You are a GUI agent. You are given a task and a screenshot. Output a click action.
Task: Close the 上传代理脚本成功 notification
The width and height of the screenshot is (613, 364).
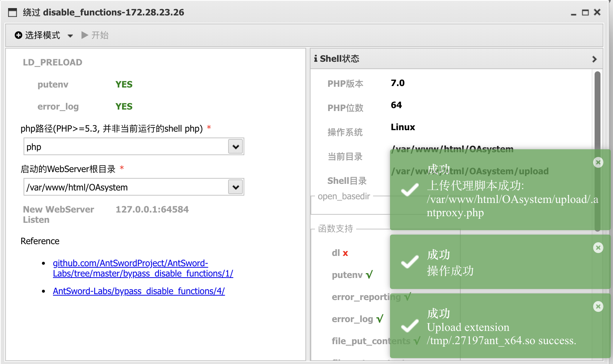598,162
